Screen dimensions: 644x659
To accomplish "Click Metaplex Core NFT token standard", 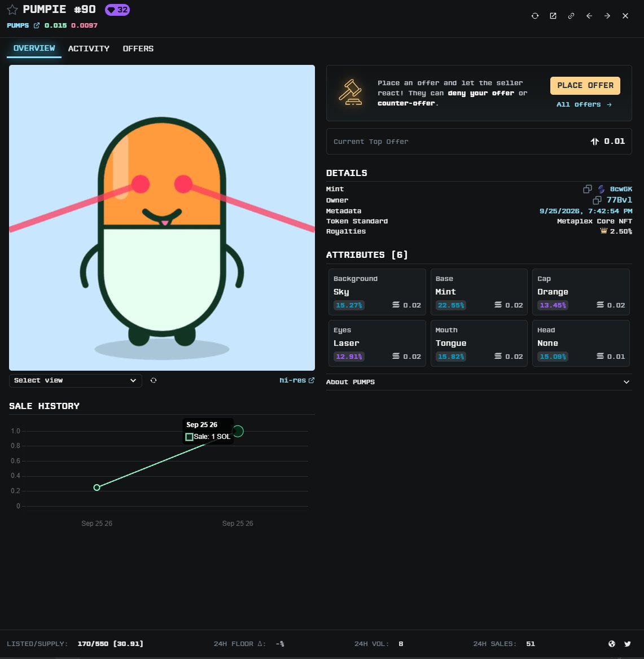I will click(594, 221).
